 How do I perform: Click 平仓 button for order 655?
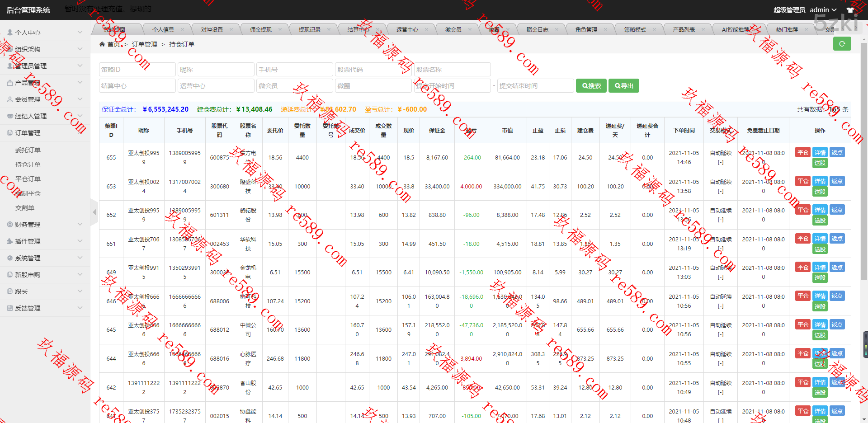802,153
